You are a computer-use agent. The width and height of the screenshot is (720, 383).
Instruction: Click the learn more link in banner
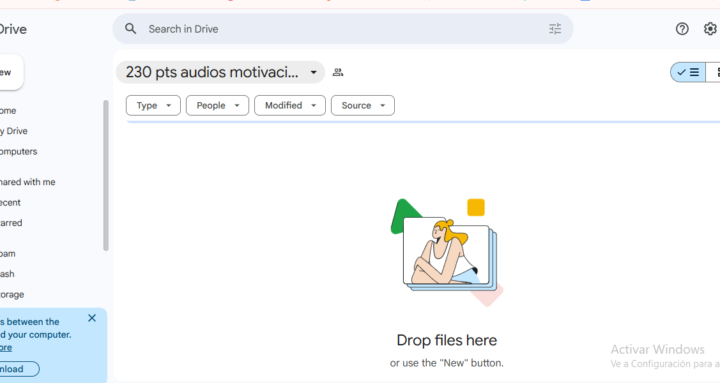(x=6, y=348)
